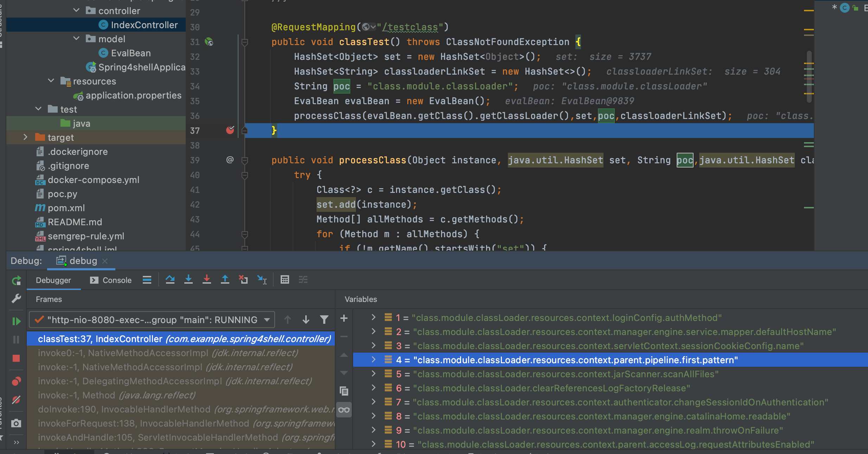This screenshot has width=868, height=454.
Task: Go to previous frame arrow
Action: click(288, 320)
